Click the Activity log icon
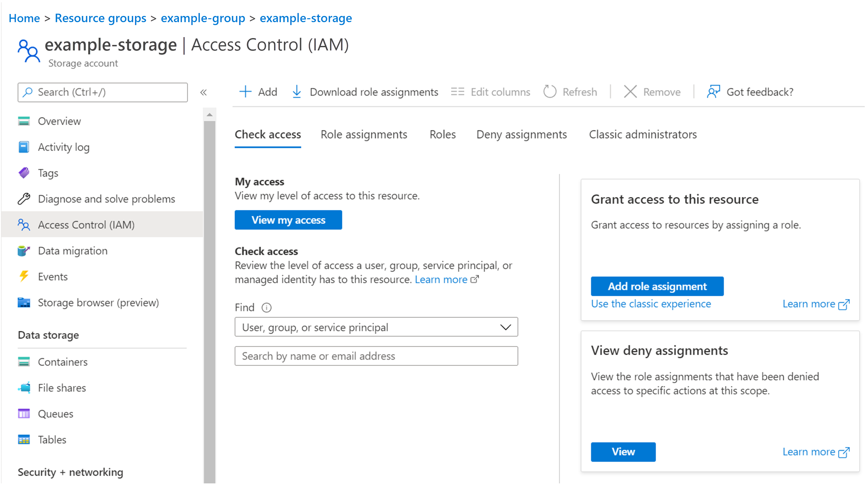The height and width of the screenshot is (485, 868). 24,147
